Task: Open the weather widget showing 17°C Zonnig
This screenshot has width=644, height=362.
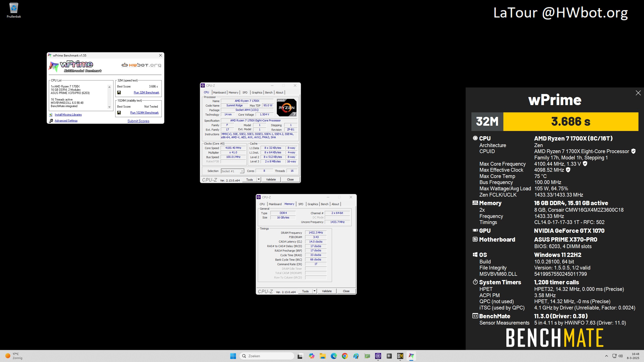Action: pos(14,356)
